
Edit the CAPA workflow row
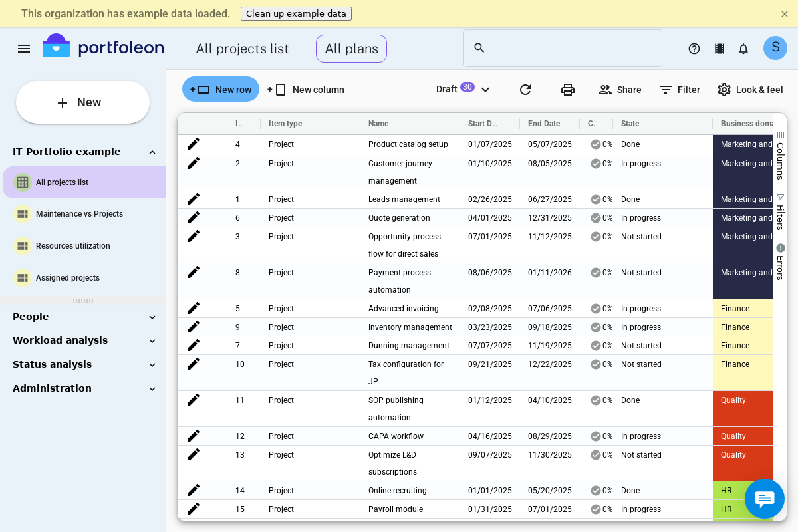click(194, 436)
